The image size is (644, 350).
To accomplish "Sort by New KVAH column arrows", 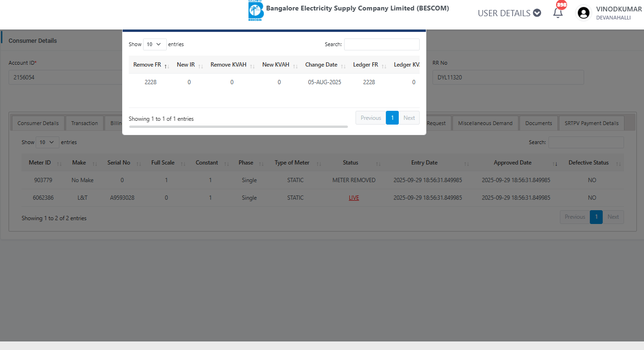I will pyautogui.click(x=295, y=66).
